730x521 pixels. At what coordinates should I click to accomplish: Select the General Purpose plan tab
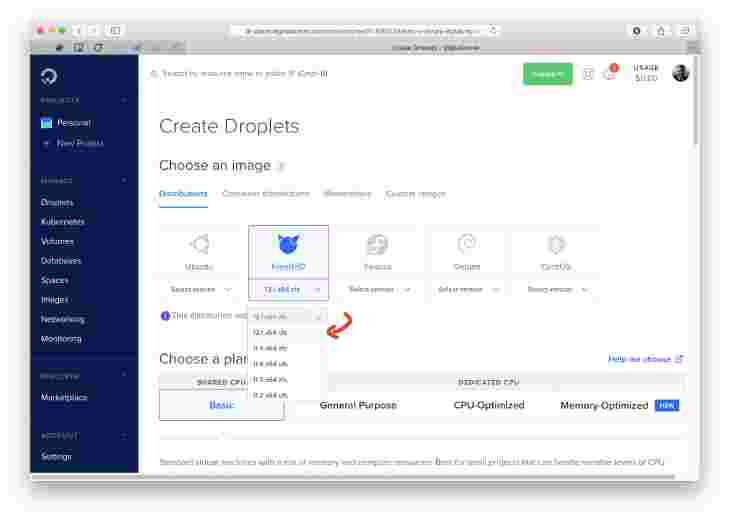pos(358,405)
